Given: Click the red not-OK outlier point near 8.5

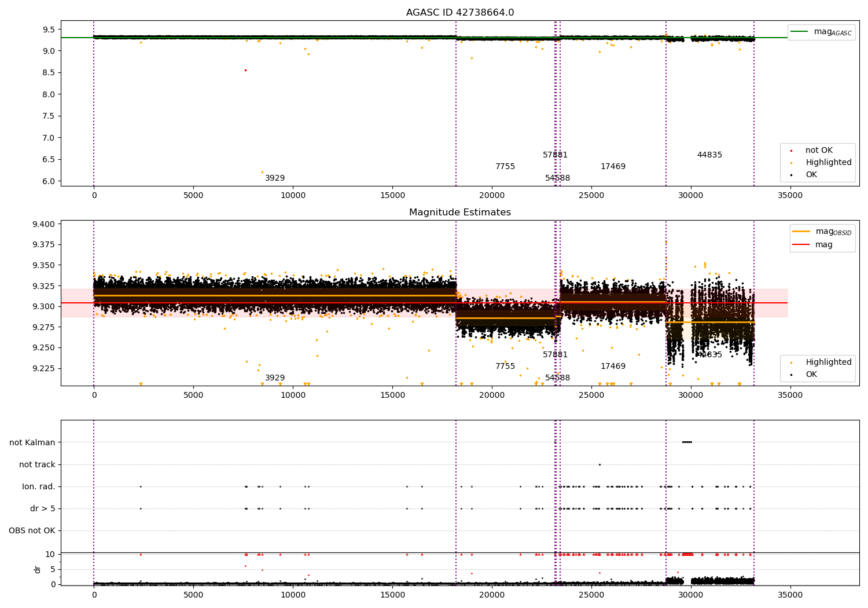Looking at the screenshot, I should coord(245,70).
